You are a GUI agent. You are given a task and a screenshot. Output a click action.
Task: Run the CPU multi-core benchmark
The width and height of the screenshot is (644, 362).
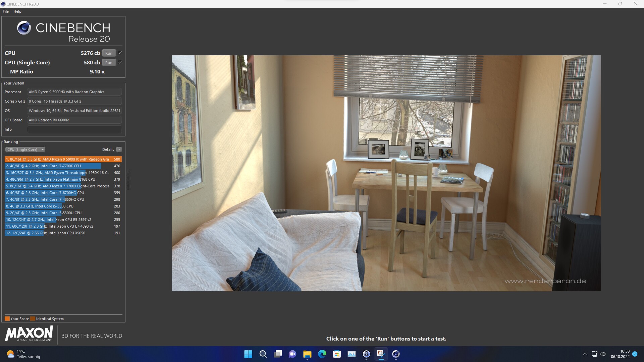coord(109,53)
